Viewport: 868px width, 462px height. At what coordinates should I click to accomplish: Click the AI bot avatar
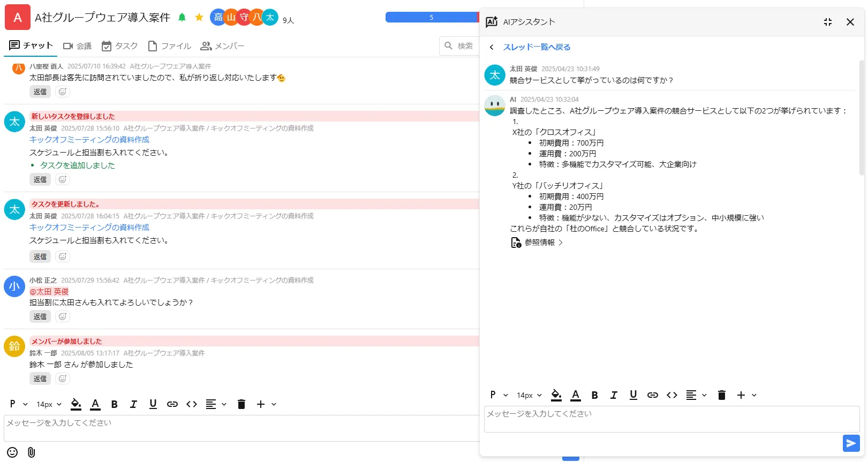click(495, 105)
